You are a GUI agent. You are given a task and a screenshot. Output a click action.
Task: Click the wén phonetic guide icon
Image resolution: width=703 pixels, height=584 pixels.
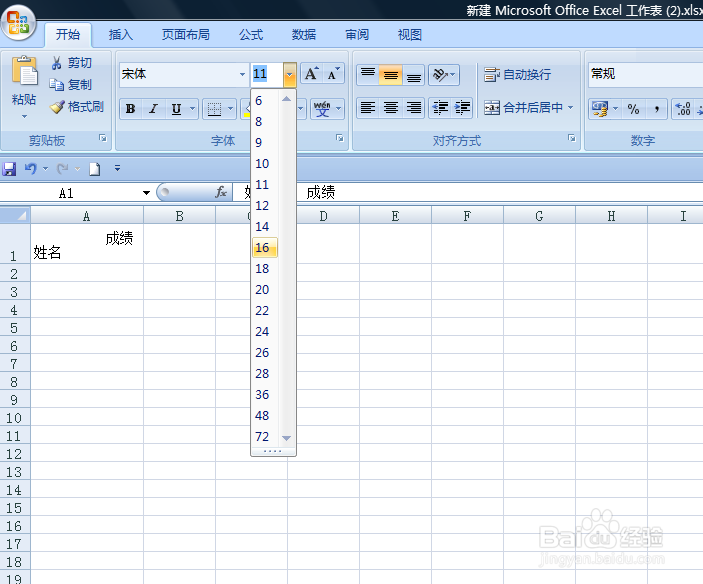(322, 109)
